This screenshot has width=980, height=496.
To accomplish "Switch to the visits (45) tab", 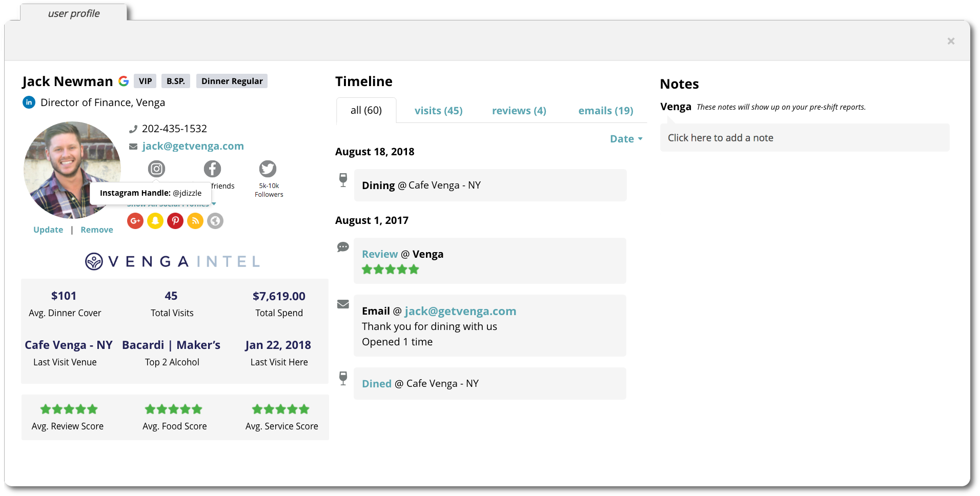I will (438, 111).
